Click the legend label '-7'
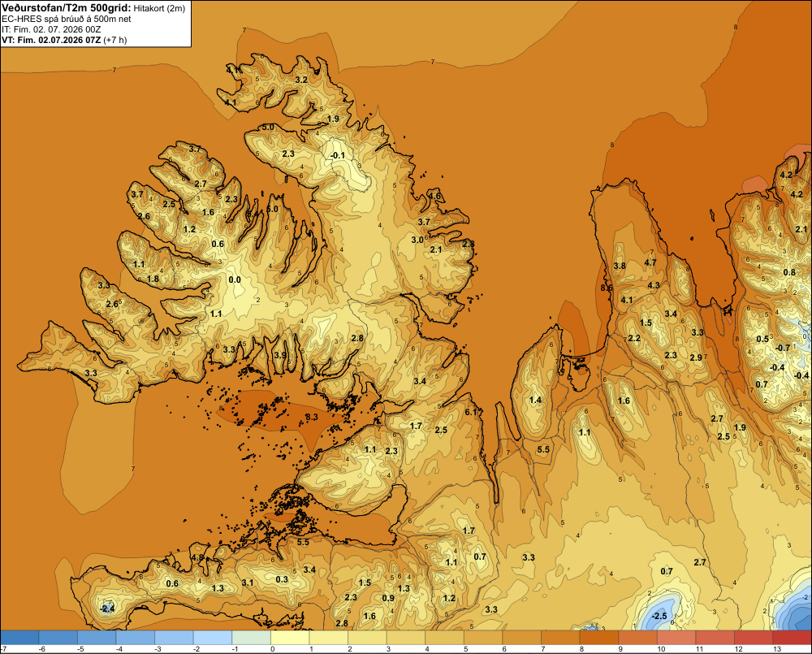Image resolution: width=812 pixels, height=654 pixels. pyautogui.click(x=4, y=649)
